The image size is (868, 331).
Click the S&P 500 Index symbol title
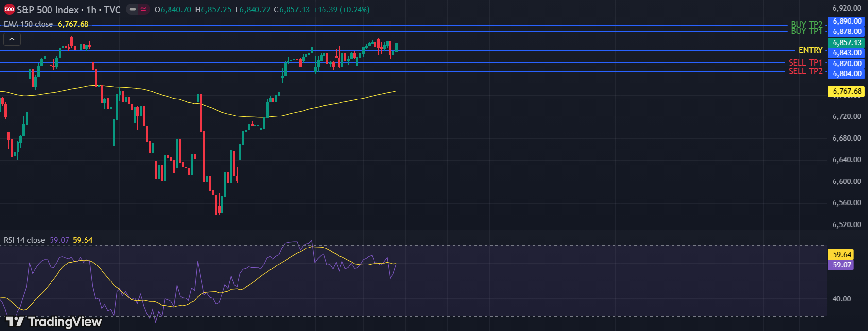(48, 10)
